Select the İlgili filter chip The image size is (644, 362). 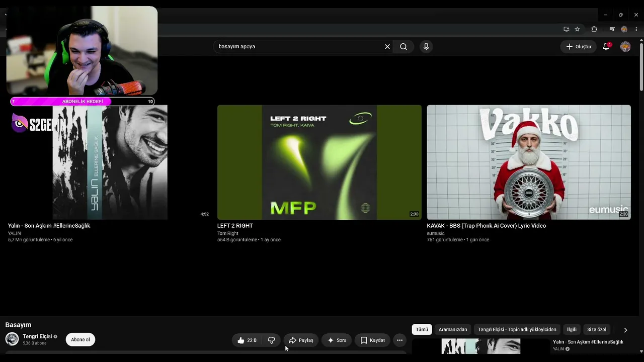tap(572, 329)
